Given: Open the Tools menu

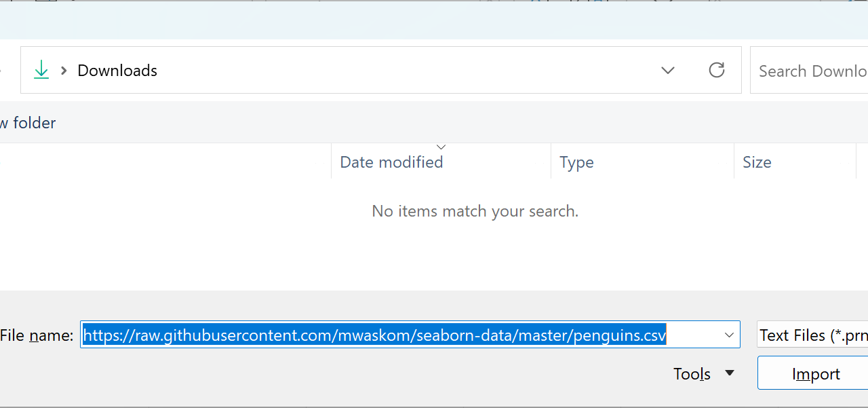Looking at the screenshot, I should click(704, 374).
